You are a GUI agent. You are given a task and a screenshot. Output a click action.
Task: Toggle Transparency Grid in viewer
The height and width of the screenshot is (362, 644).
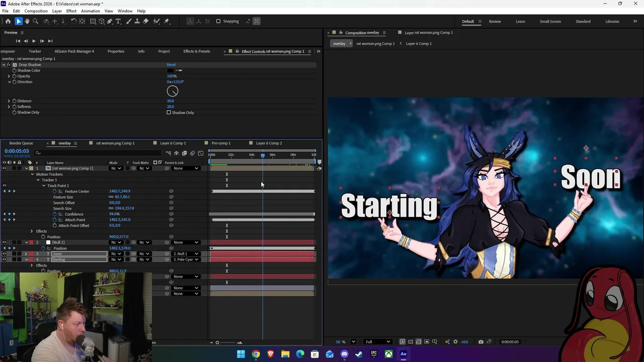(411, 342)
